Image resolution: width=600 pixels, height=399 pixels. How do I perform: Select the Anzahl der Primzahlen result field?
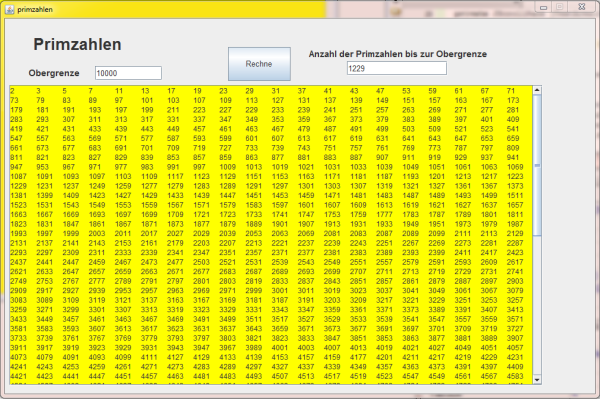(x=396, y=68)
